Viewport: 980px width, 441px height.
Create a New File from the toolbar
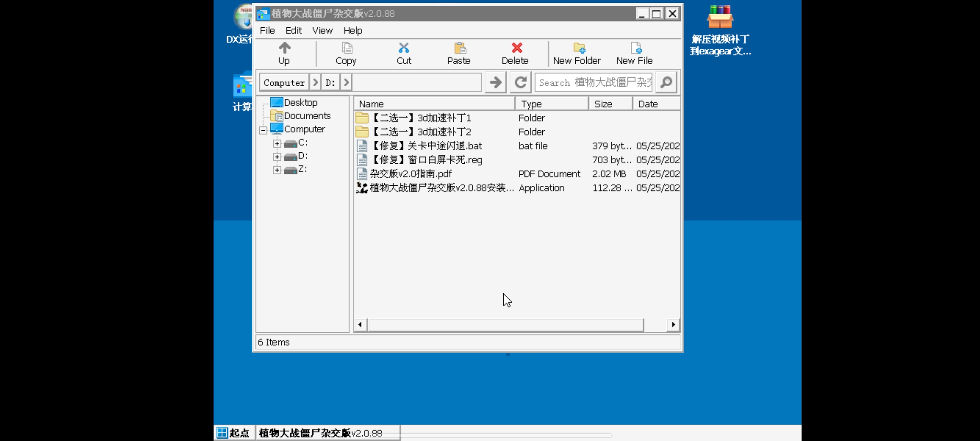(x=635, y=53)
